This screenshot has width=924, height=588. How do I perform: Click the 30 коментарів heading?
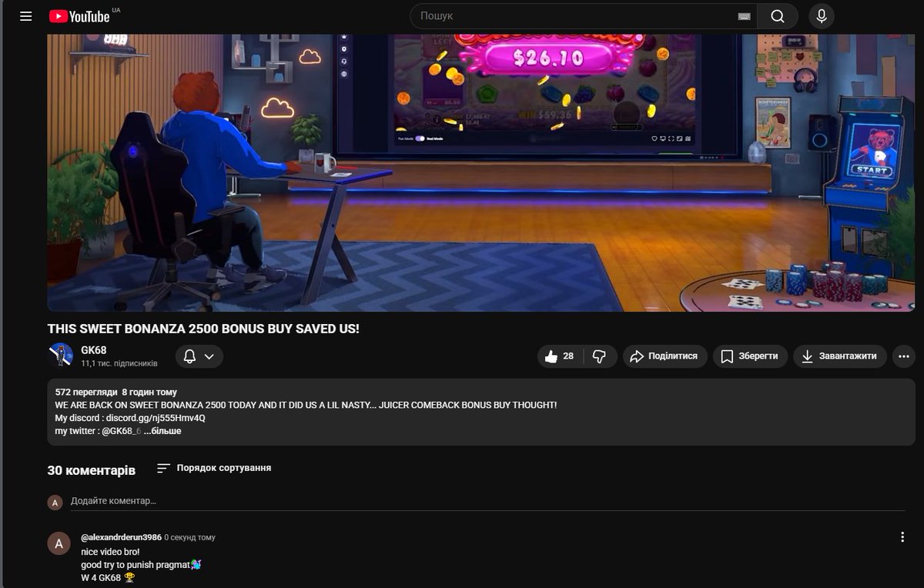click(91, 470)
